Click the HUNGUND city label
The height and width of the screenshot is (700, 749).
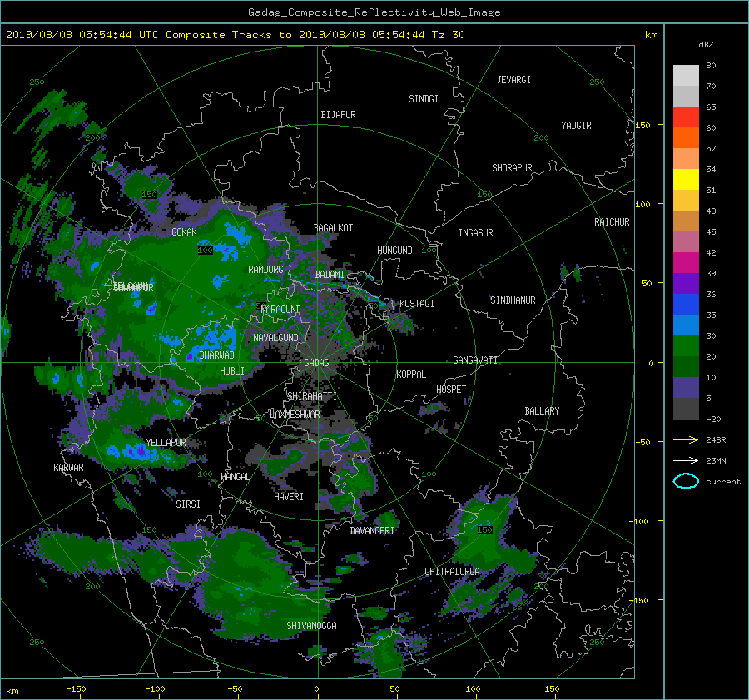click(394, 251)
